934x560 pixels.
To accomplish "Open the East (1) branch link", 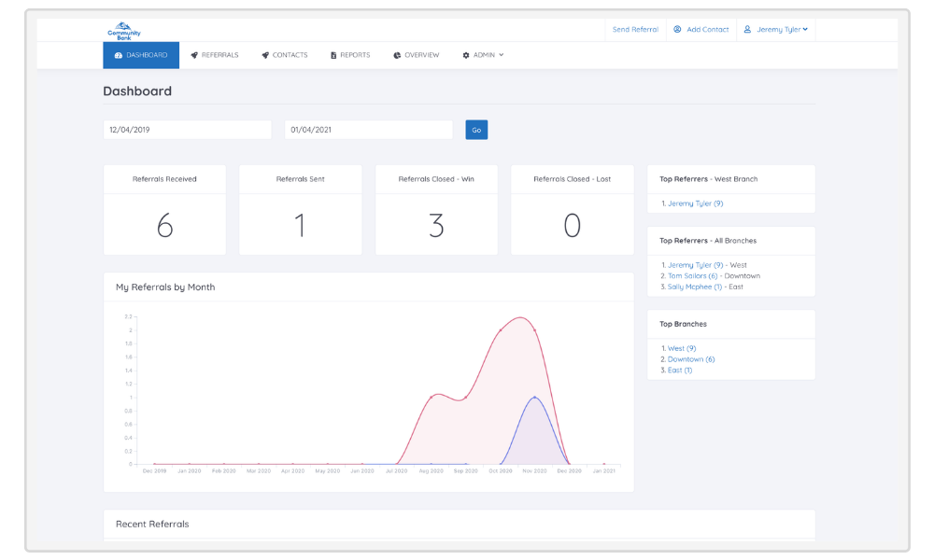I will (680, 371).
